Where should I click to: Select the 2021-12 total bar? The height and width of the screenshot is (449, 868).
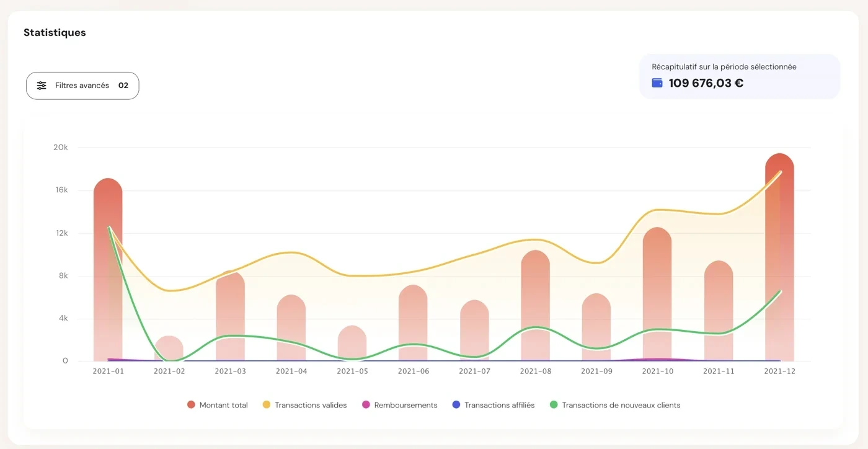[x=780, y=257]
